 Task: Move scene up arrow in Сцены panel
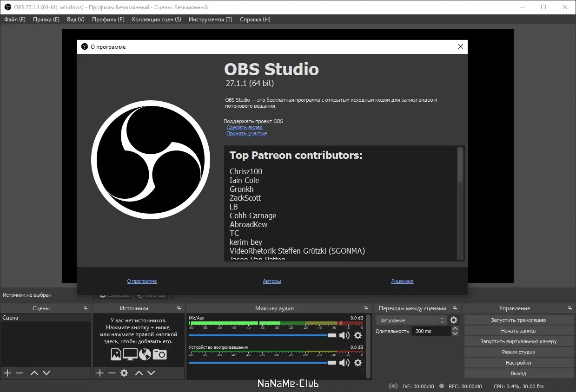(x=34, y=373)
